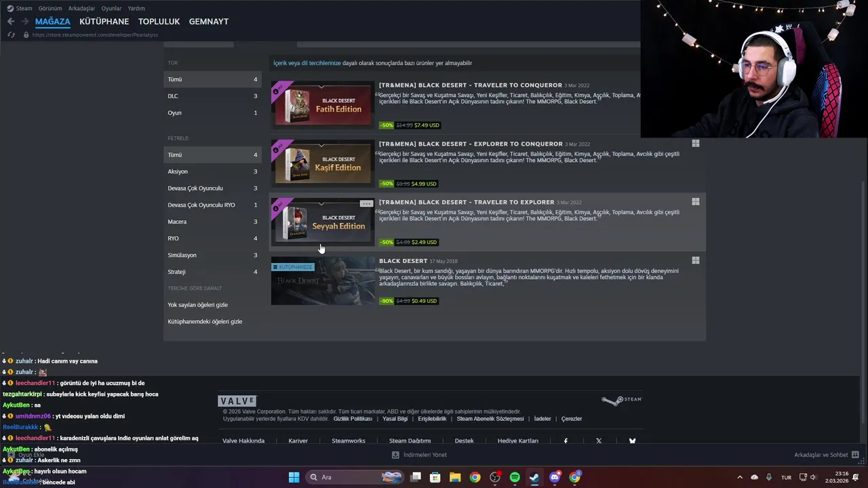
Task: Open Fatih Edition thumbnail
Action: pos(323,105)
